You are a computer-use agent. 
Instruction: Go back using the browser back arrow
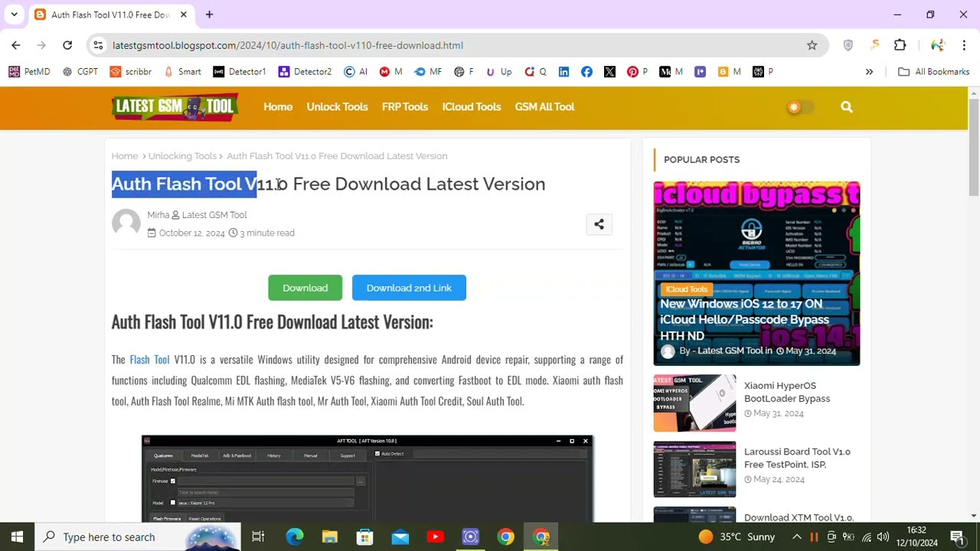(16, 45)
